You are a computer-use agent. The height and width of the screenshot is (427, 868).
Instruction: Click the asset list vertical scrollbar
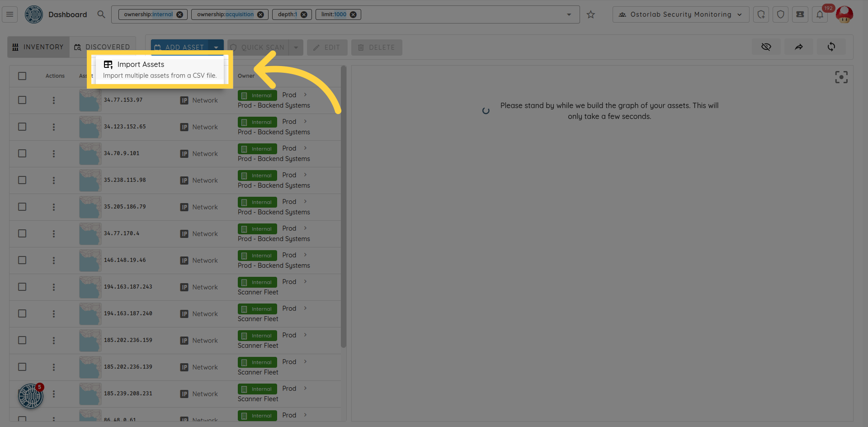point(344,208)
